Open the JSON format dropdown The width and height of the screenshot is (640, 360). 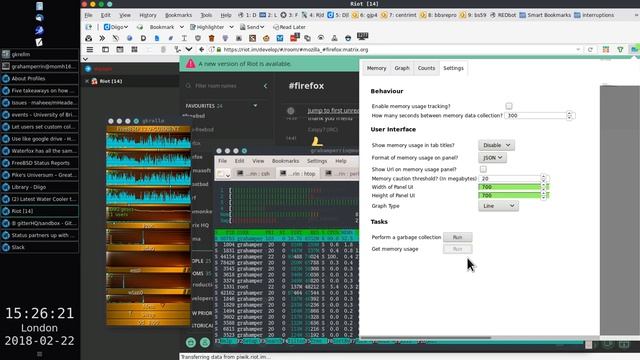(492, 158)
